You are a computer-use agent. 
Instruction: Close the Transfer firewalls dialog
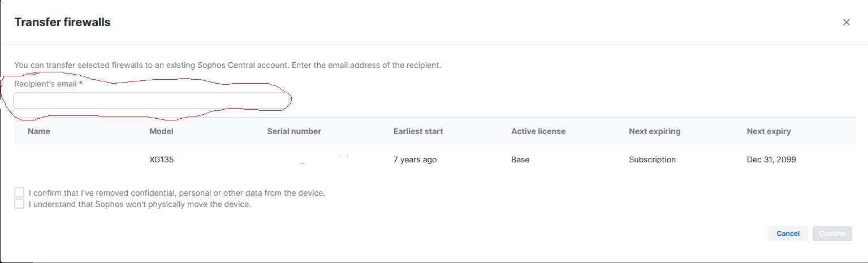(846, 23)
